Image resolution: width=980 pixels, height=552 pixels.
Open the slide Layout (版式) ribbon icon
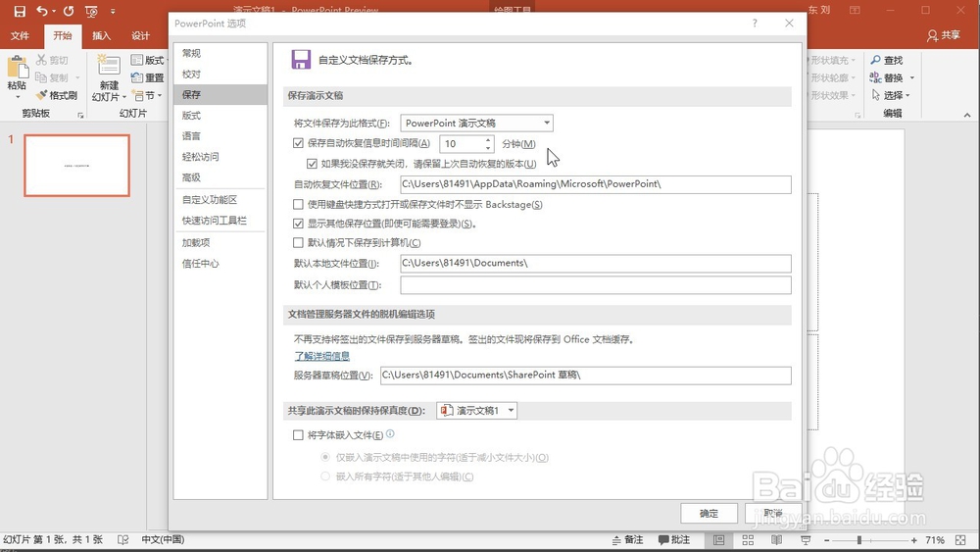click(137, 60)
